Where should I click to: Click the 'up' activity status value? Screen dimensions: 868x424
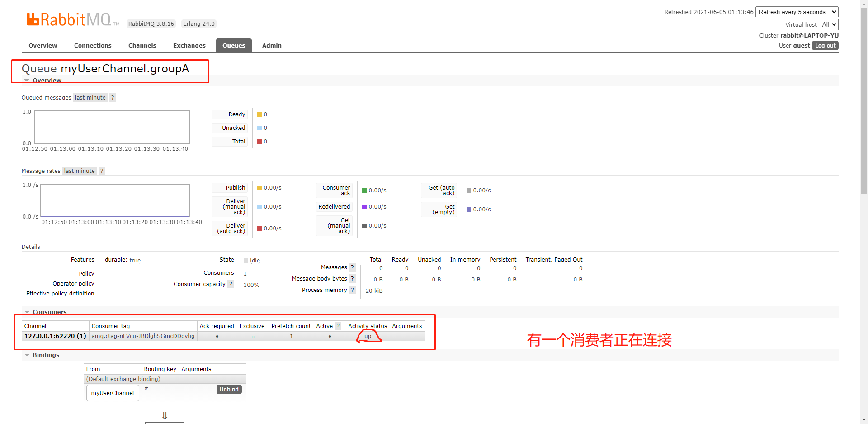(x=368, y=336)
